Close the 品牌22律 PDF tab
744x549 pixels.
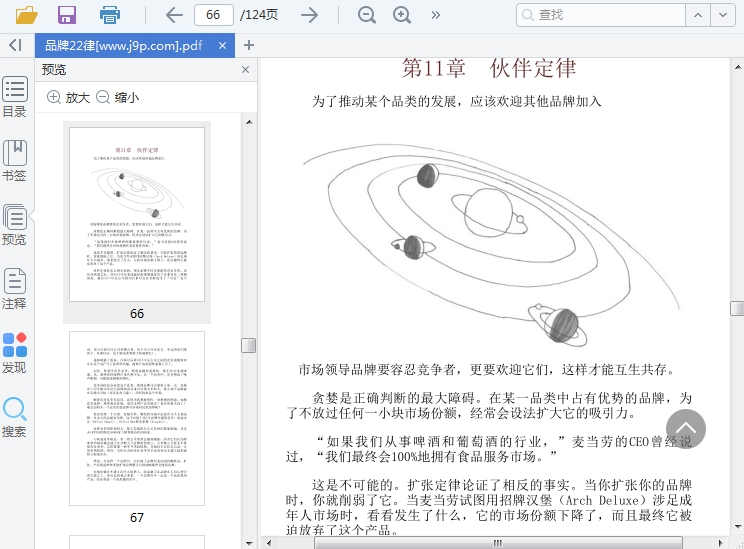(x=223, y=46)
